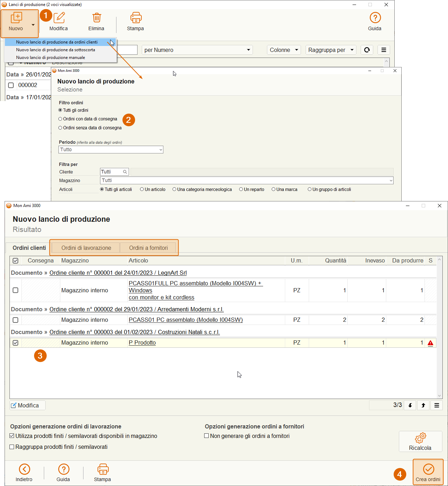Image resolution: width=448 pixels, height=486 pixels.
Task: Click the Crea ordini button
Action: click(428, 472)
